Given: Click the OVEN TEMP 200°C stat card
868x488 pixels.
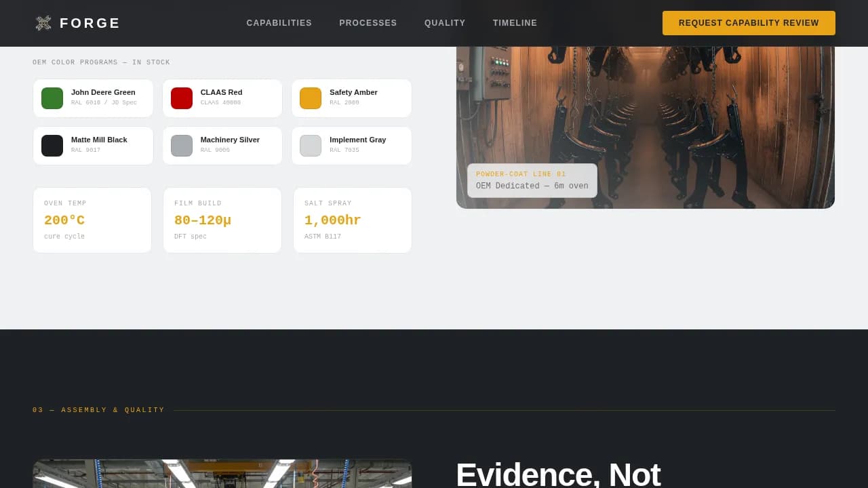Looking at the screenshot, I should coord(92,220).
